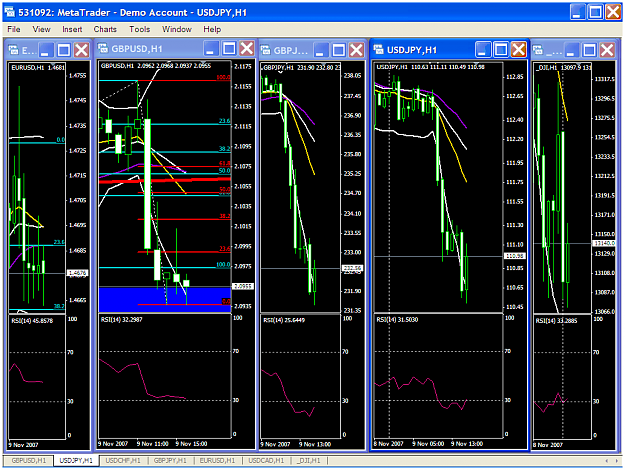The image size is (625, 470).
Task: Click the 100.0 Fibonacci label at top of GBPUSD chart
Action: pyautogui.click(x=223, y=77)
